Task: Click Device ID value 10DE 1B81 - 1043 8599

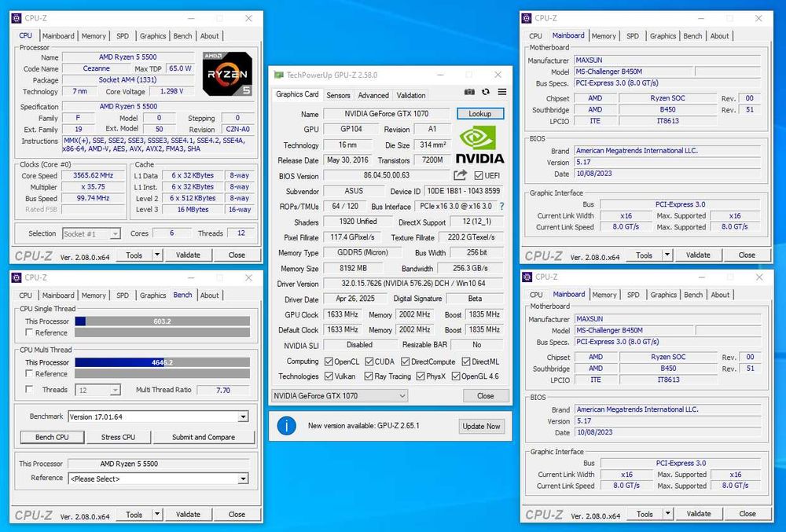Action: point(463,191)
